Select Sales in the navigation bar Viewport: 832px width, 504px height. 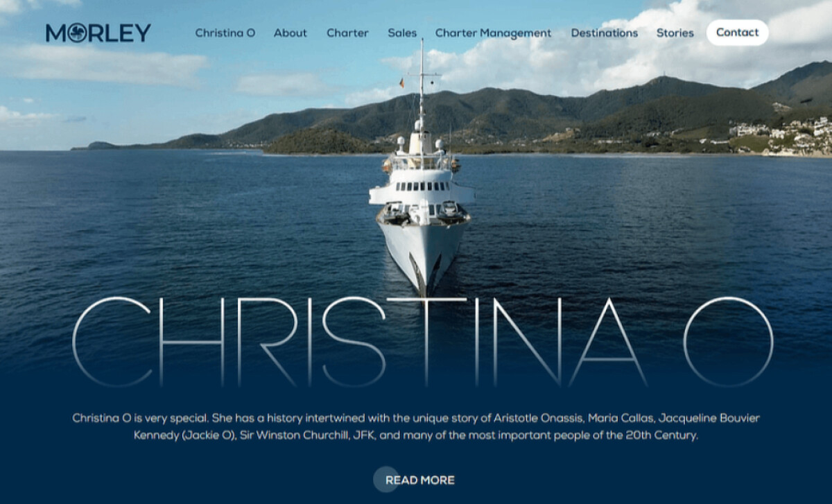coord(402,33)
